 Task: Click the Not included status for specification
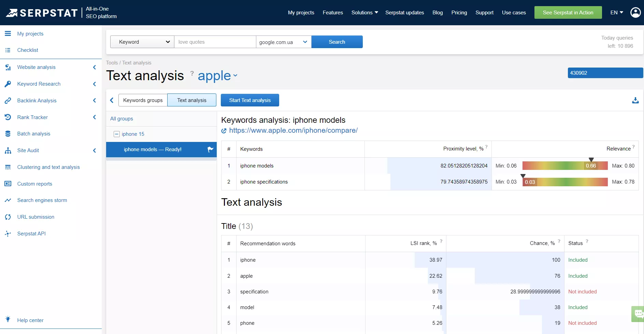583,292
